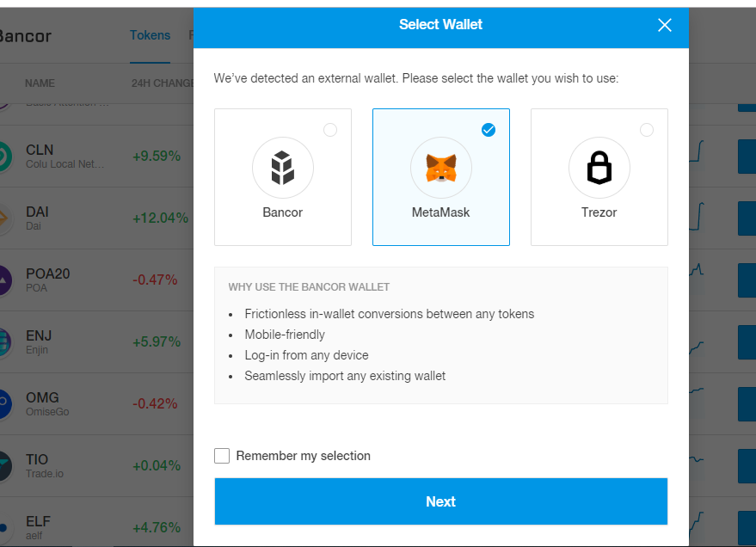Click the Bancor logo text
Viewport: 756px width, 547px height.
[x=25, y=36]
